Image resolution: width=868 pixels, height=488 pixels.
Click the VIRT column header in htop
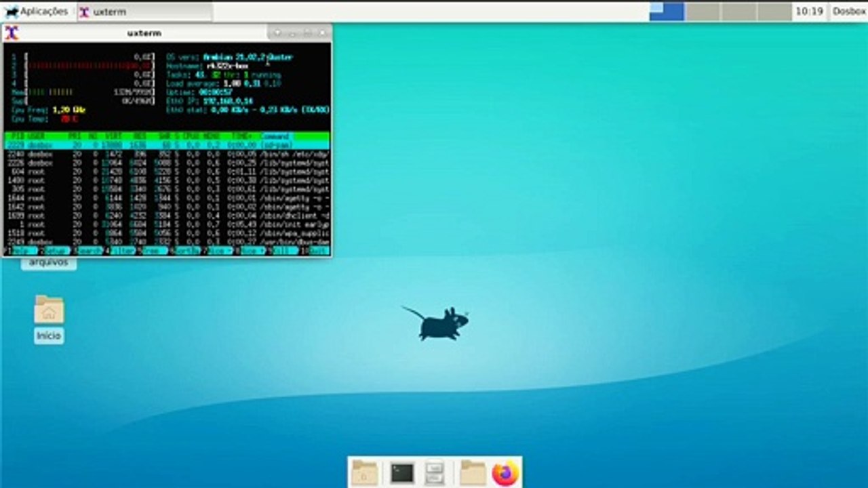[x=113, y=136]
